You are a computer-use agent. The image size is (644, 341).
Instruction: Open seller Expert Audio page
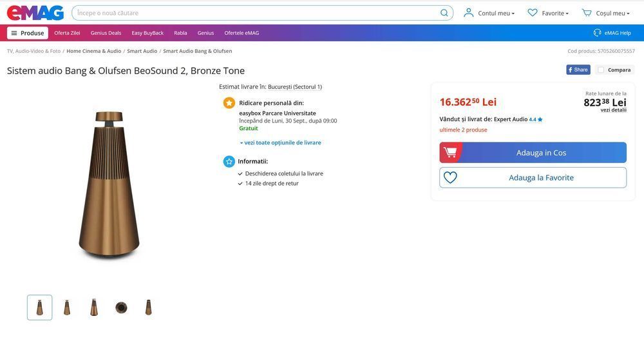(511, 119)
